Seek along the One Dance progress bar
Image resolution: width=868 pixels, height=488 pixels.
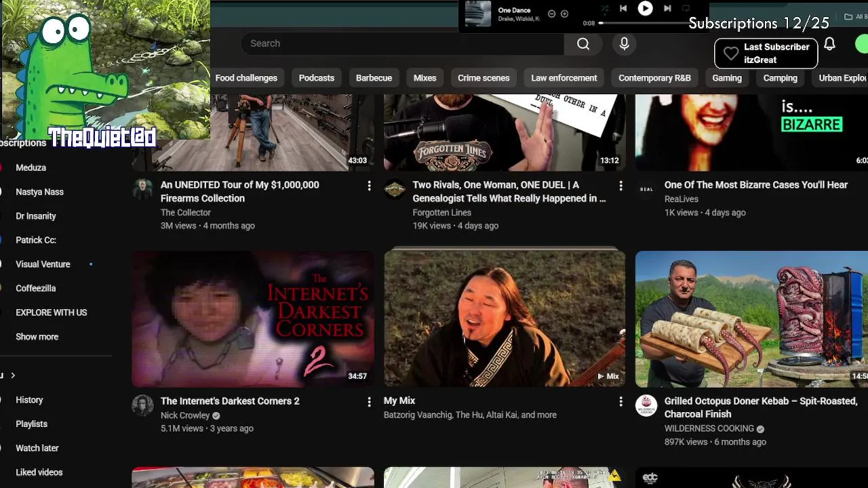tap(643, 23)
